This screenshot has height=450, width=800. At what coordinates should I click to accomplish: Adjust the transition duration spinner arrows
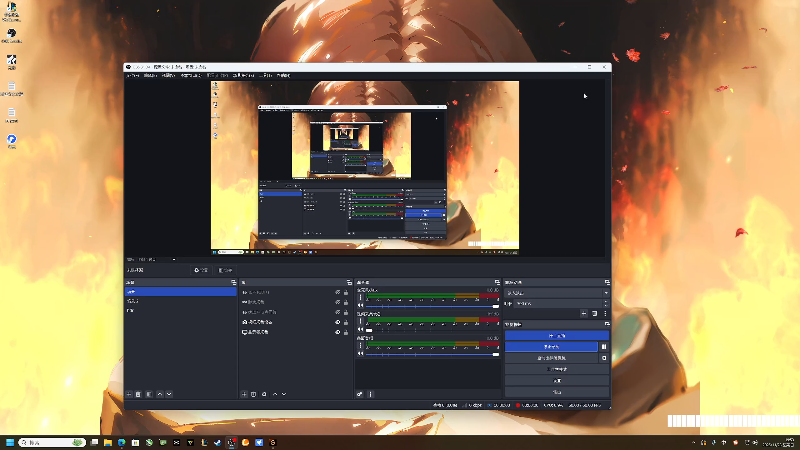[606, 304]
